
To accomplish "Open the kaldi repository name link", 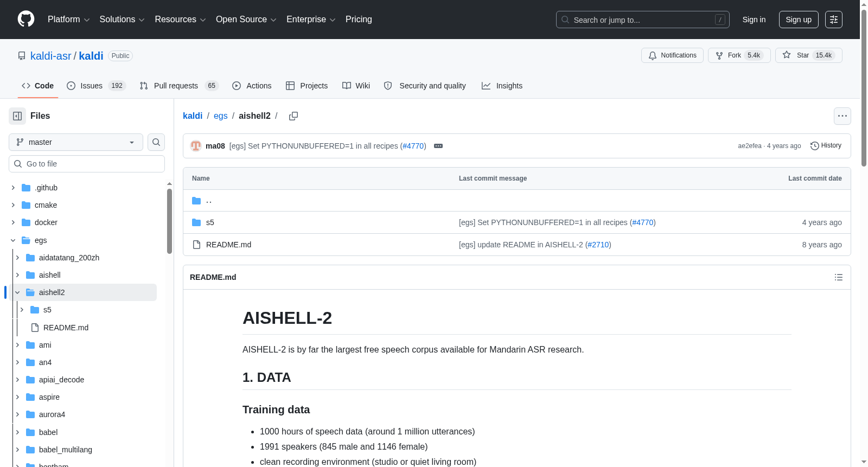I will pyautogui.click(x=91, y=56).
